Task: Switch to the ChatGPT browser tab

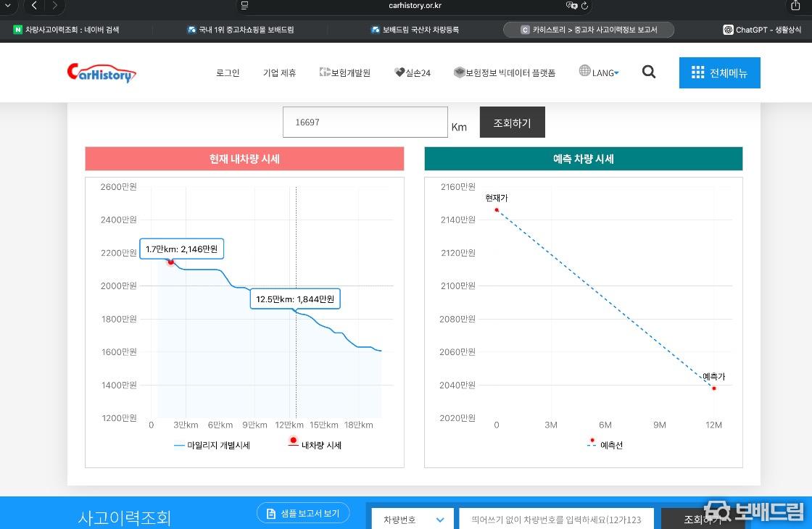Action: [x=761, y=30]
